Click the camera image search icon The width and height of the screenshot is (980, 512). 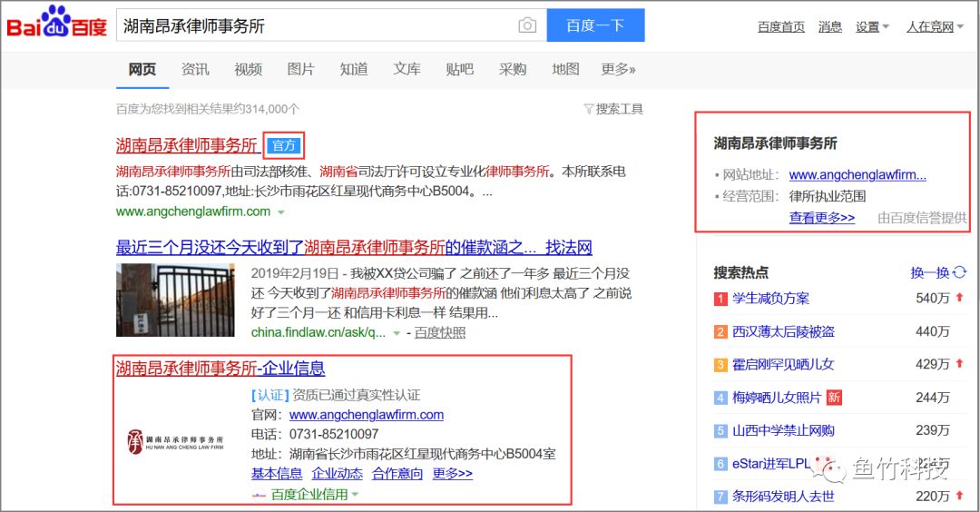click(527, 25)
